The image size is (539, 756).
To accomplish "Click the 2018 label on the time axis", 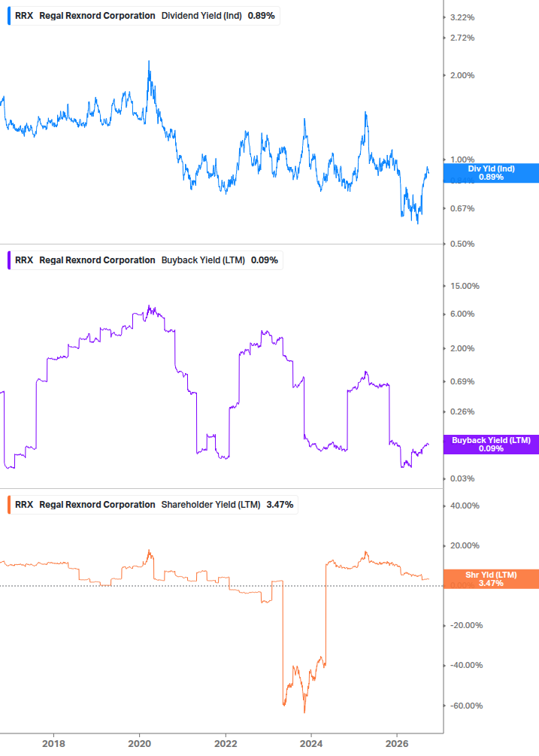I will coord(53,743).
